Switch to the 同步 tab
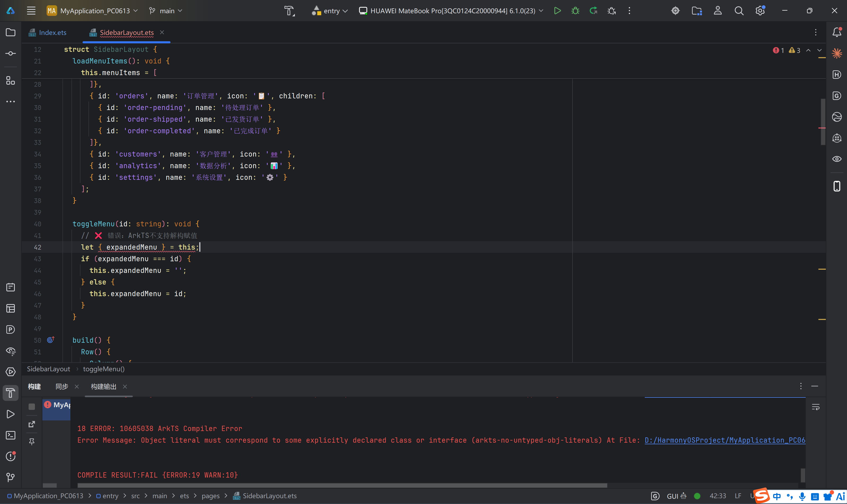This screenshot has width=847, height=504. pyautogui.click(x=62, y=387)
